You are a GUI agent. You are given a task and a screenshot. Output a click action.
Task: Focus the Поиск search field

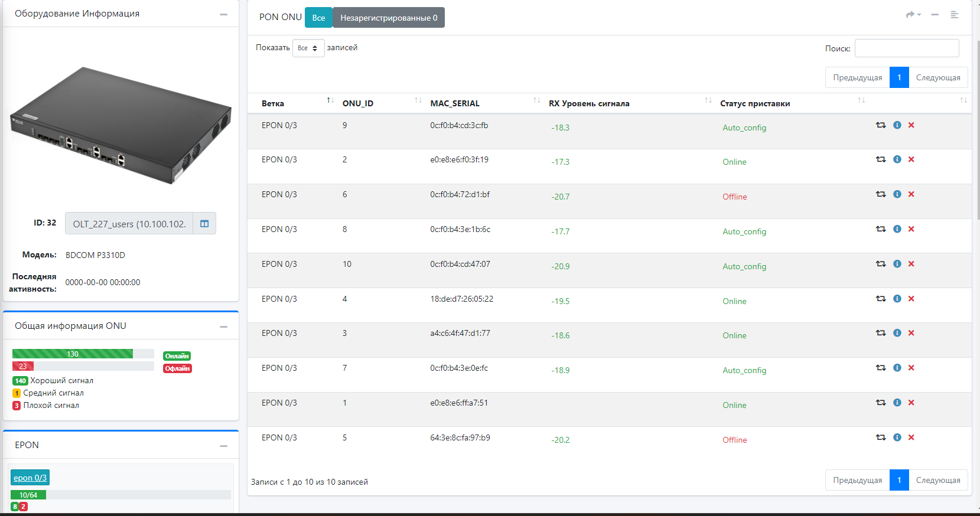(x=906, y=48)
